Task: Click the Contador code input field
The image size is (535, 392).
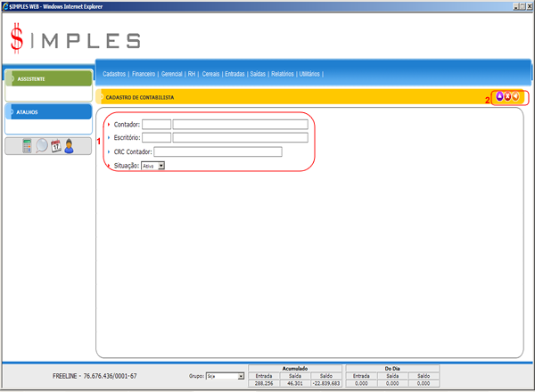Action: pos(156,124)
